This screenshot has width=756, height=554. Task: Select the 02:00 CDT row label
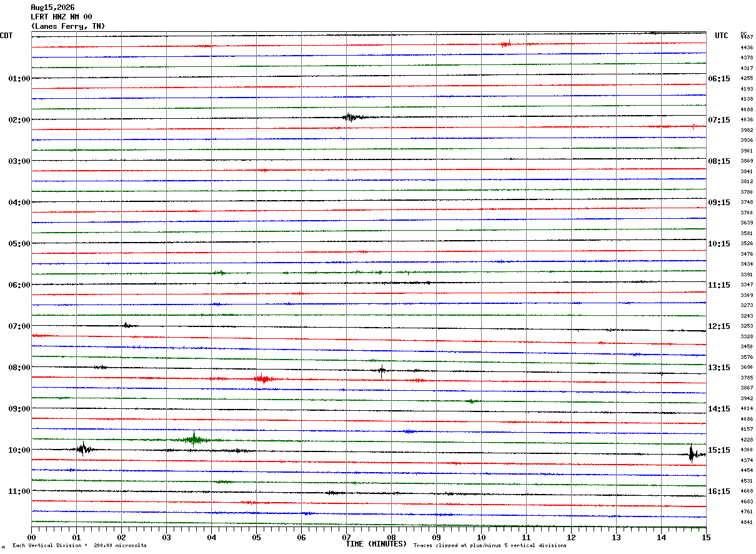19,120
